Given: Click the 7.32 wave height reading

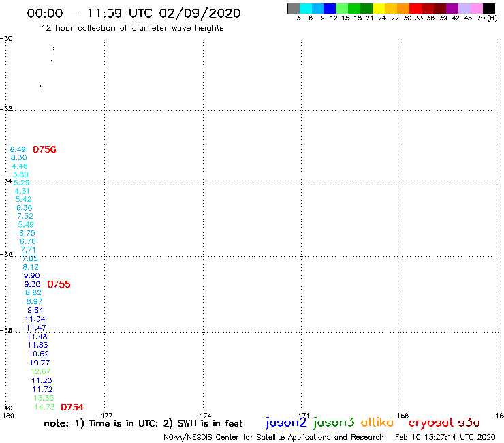Looking at the screenshot, I should (25, 216).
